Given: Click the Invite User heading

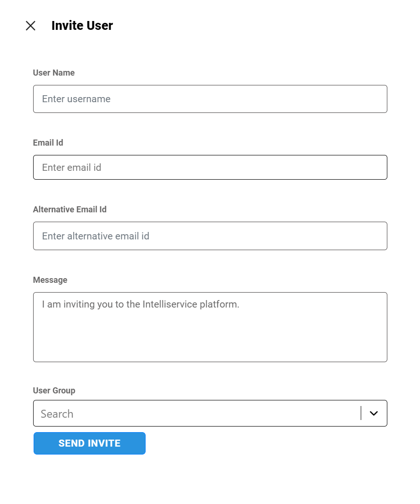Looking at the screenshot, I should coord(82,26).
